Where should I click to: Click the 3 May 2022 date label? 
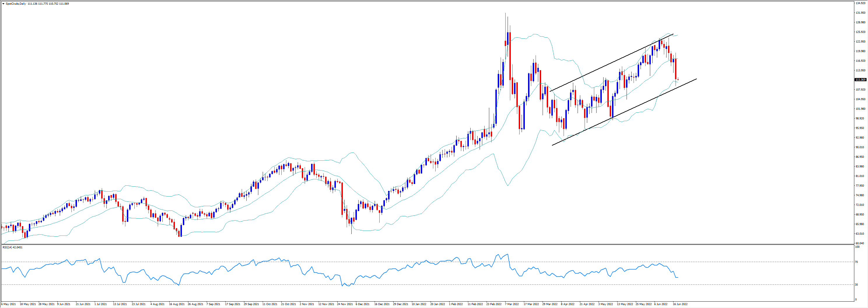pyautogui.click(x=606, y=304)
